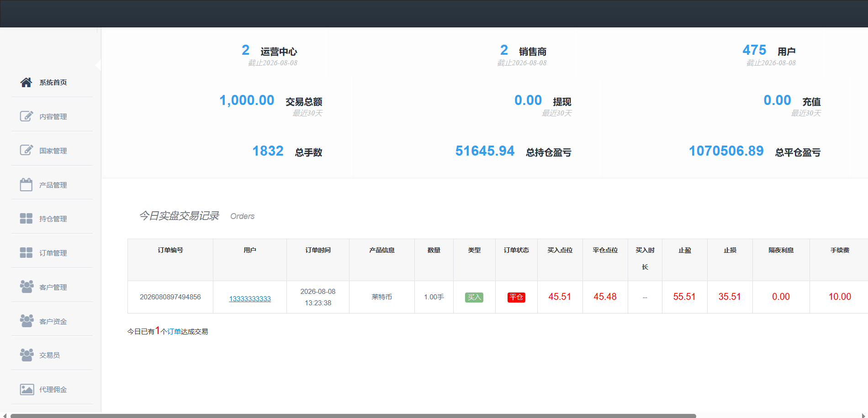Click the scrollbar right arrow
Screen dimensions: 868x418
pos(863,416)
